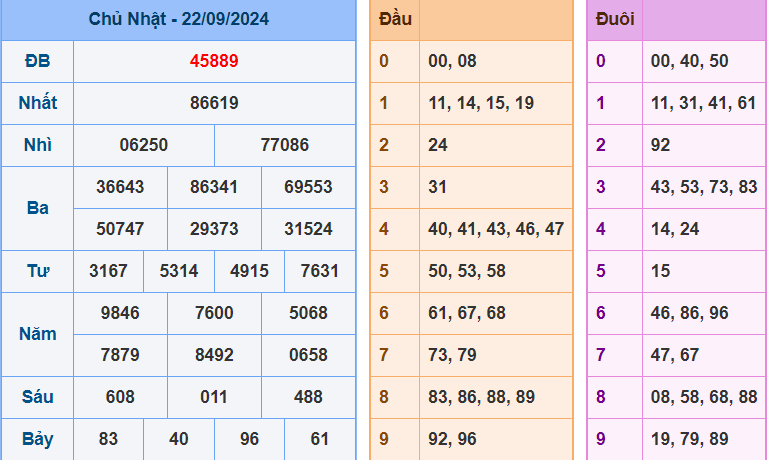Click the Năm prize number 7879

tap(120, 355)
